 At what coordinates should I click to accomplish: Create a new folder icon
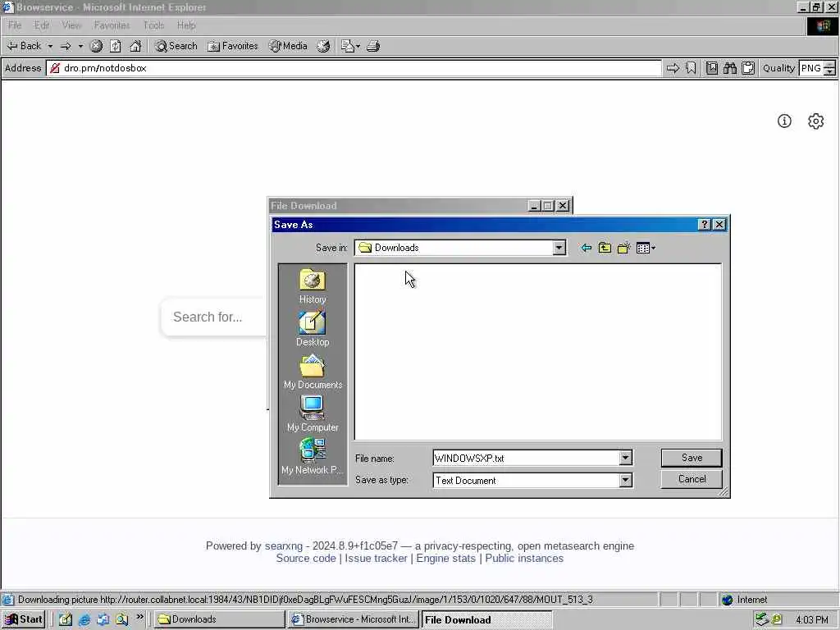[623, 248]
